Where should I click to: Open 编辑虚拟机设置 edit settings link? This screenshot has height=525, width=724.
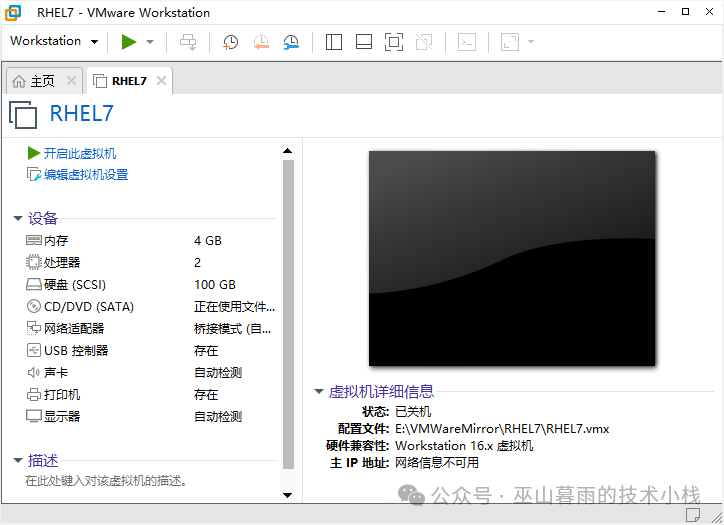pyautogui.click(x=85, y=175)
